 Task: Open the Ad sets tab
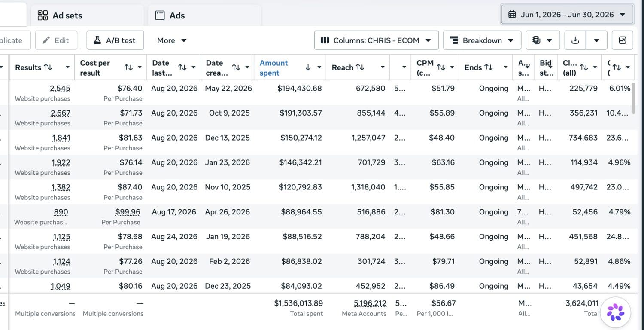87,15
